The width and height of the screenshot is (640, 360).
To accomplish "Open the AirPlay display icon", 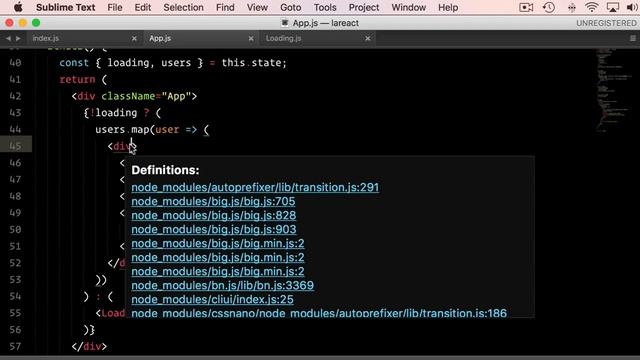I will point(613,7).
